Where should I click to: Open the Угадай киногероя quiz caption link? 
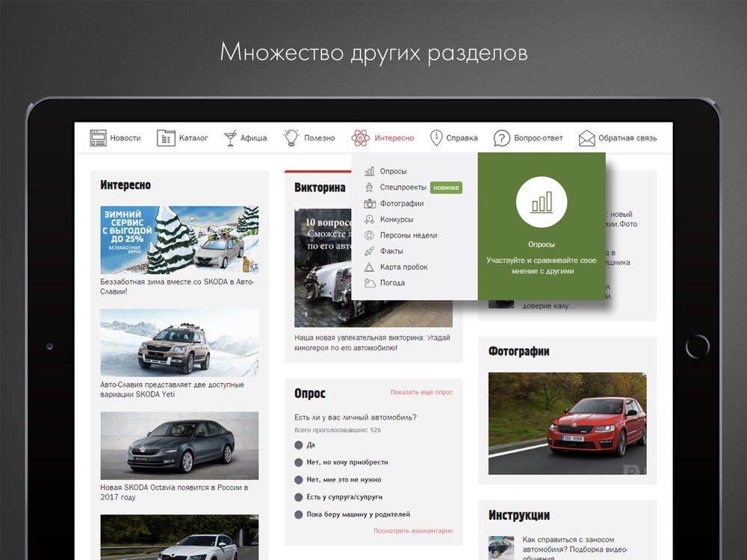tap(372, 343)
